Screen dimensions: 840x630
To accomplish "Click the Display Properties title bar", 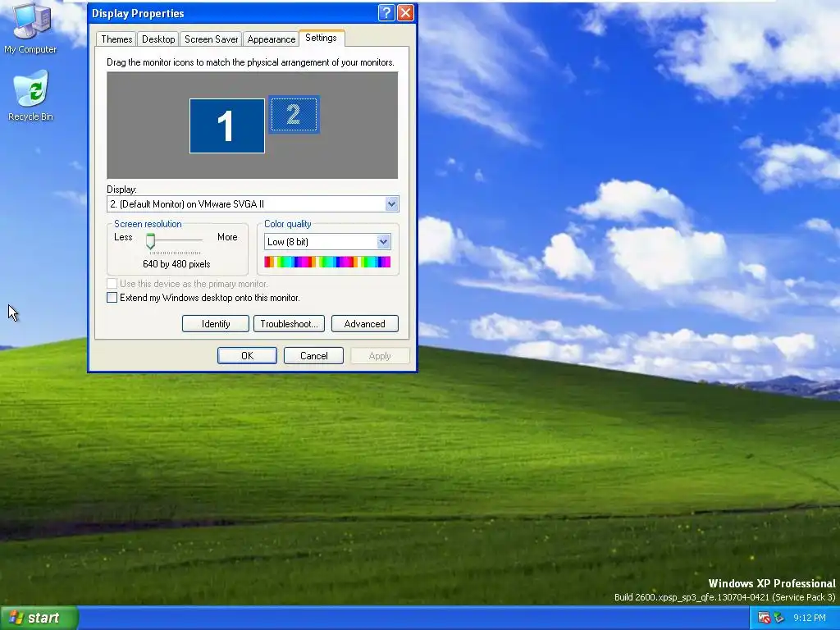I will 233,13.
